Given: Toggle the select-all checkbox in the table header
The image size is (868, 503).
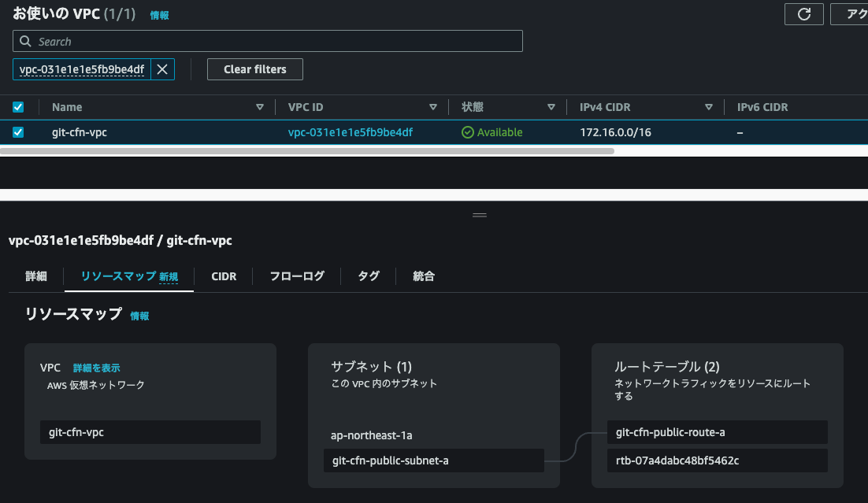Looking at the screenshot, I should 18,106.
